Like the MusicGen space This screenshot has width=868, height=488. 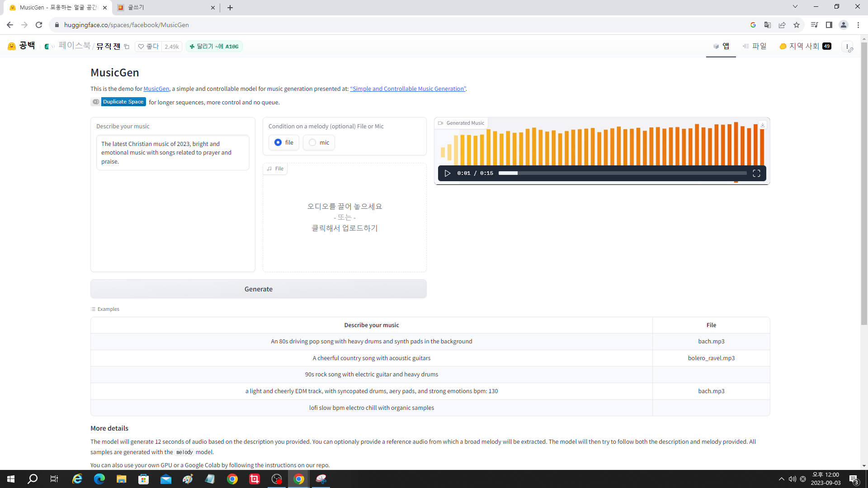(x=149, y=47)
